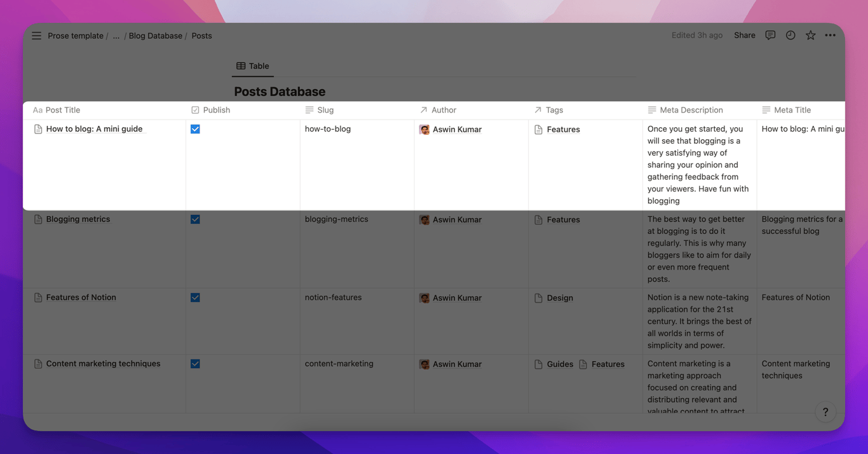The height and width of the screenshot is (454, 868).
Task: Open the comments panel icon
Action: tap(770, 36)
